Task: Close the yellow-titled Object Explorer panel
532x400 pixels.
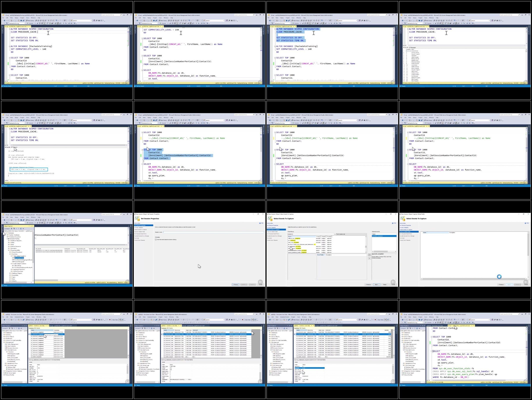Action: point(33,226)
